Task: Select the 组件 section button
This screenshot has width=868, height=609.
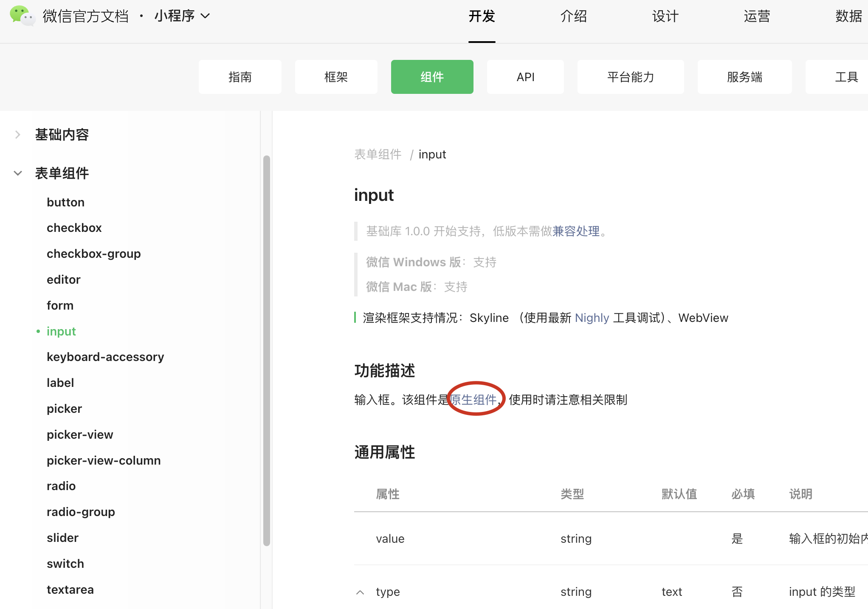Action: 432,77
